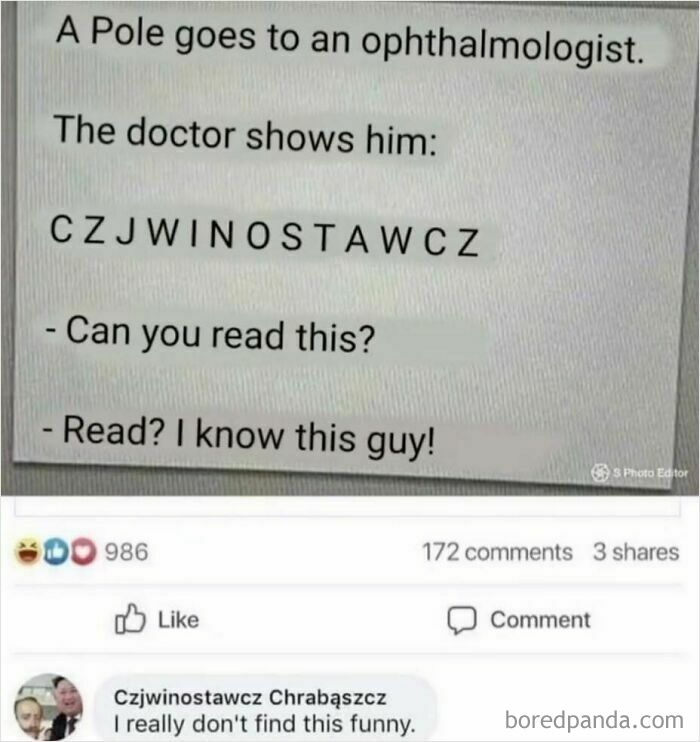Click the S Photo Editor watermark logo
The width and height of the screenshot is (700, 742).
tap(600, 473)
